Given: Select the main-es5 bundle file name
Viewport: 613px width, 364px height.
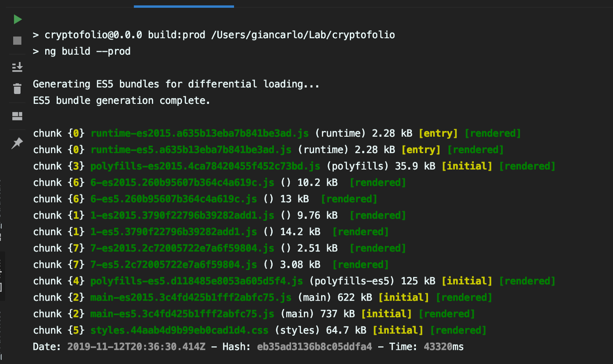Looking at the screenshot, I should [x=182, y=314].
